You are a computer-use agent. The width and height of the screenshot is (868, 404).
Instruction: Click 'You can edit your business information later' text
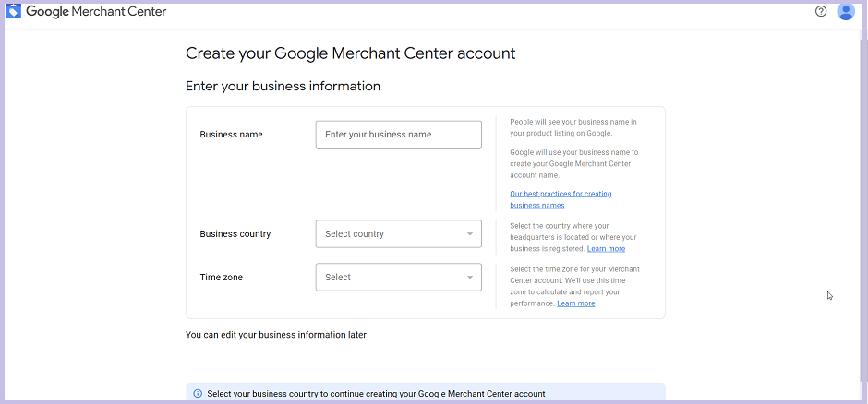click(x=276, y=335)
